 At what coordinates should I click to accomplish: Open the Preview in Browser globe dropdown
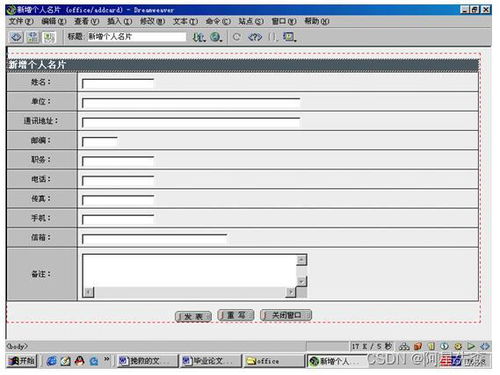216,37
